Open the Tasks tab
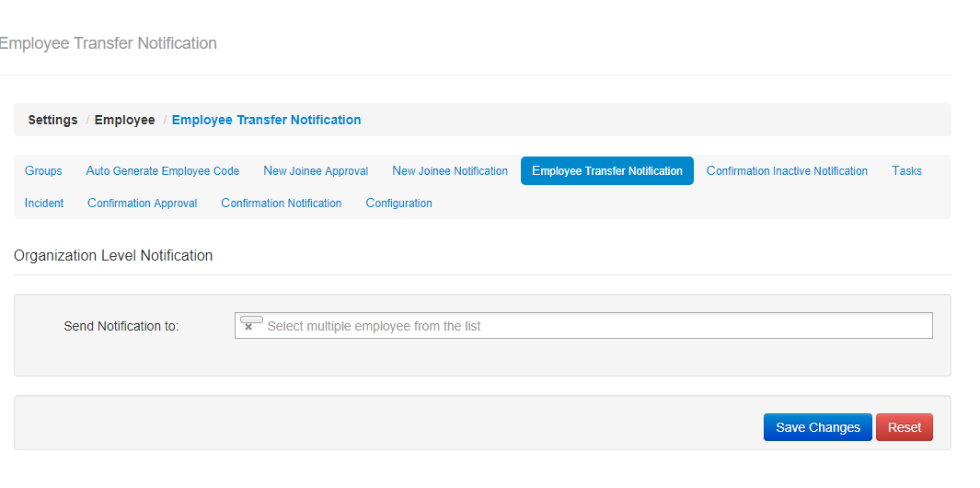The width and height of the screenshot is (980, 488). point(906,171)
